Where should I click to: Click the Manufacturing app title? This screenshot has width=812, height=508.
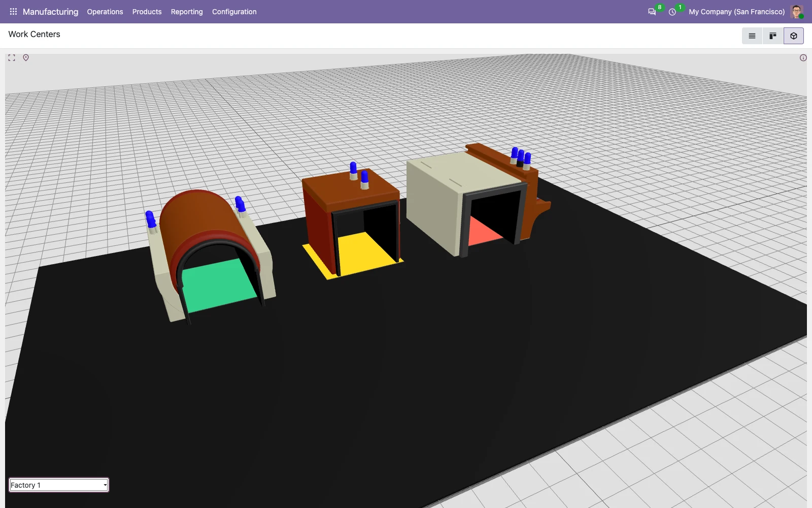(x=50, y=12)
